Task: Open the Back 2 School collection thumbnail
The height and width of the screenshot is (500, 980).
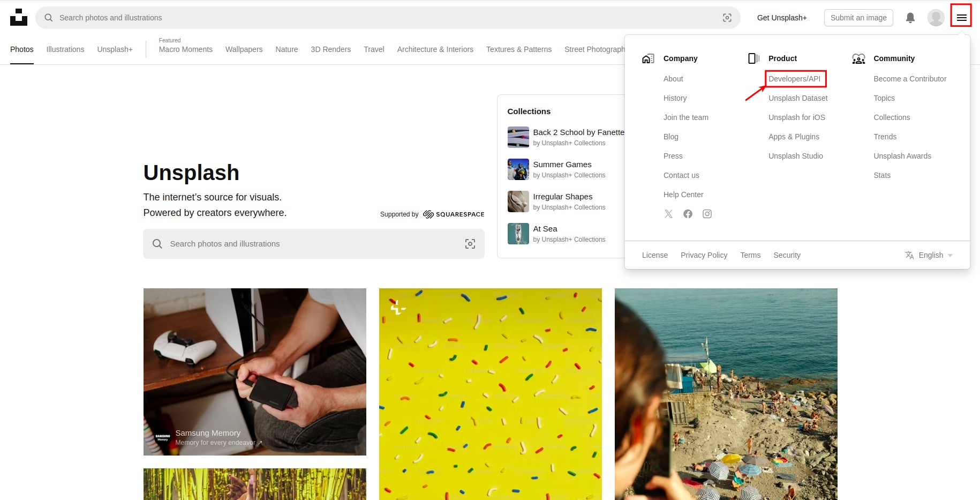Action: point(518,137)
